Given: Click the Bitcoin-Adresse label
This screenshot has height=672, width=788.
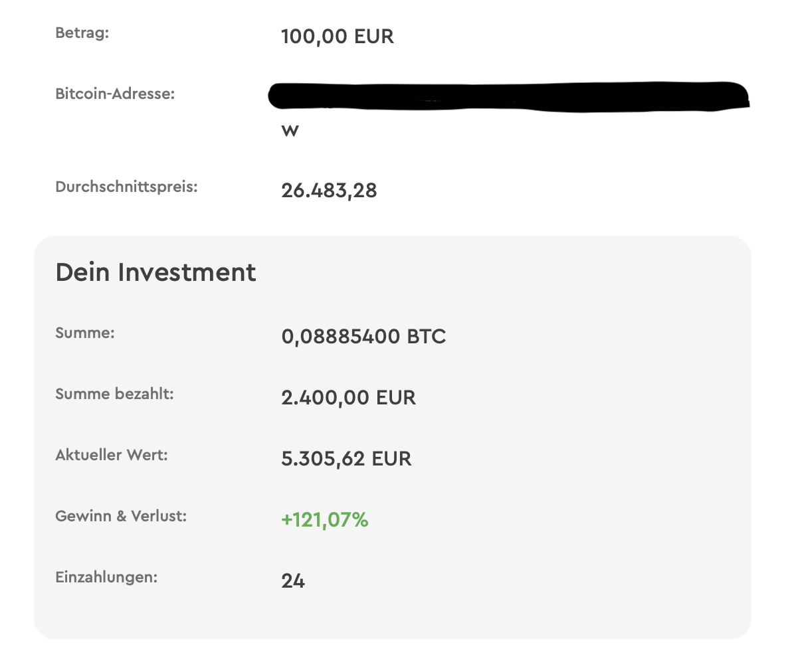Looking at the screenshot, I should click(115, 94).
